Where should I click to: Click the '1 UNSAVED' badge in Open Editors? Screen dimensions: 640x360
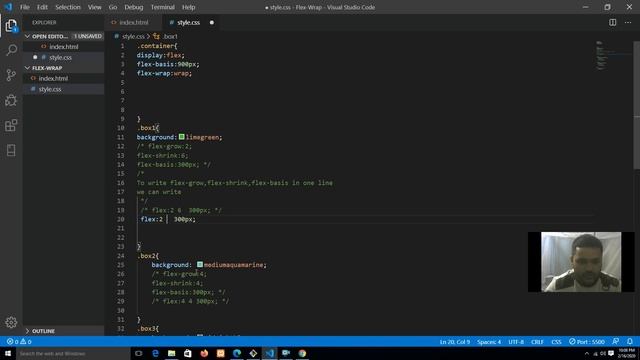[88, 36]
